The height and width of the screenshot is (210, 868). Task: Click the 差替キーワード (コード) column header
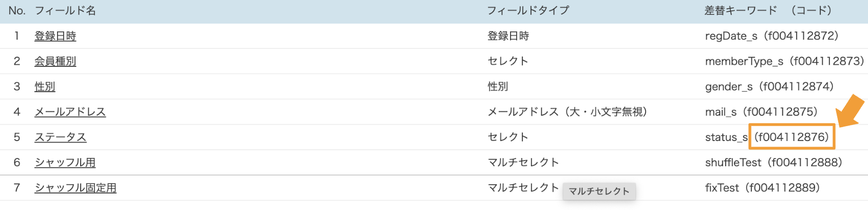pyautogui.click(x=767, y=11)
